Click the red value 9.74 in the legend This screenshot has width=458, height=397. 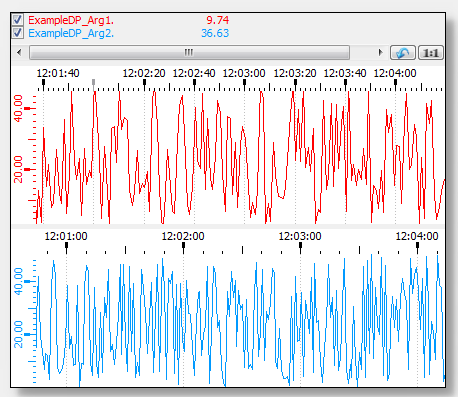(x=217, y=20)
